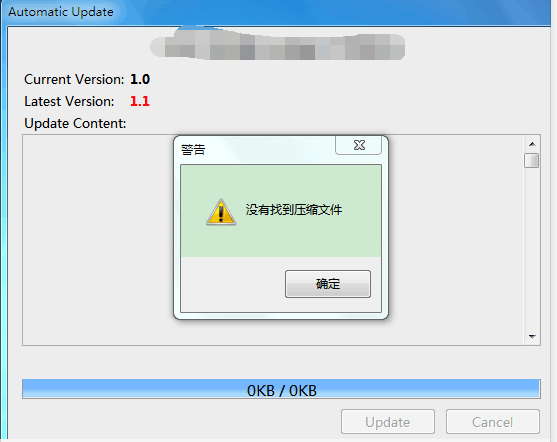The width and height of the screenshot is (557, 442).
Task: Close the 警告 dialog with X
Action: pyautogui.click(x=358, y=145)
